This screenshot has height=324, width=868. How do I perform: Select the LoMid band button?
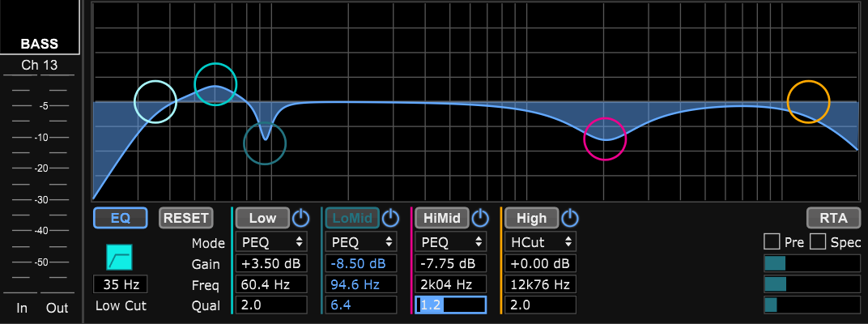click(x=352, y=218)
